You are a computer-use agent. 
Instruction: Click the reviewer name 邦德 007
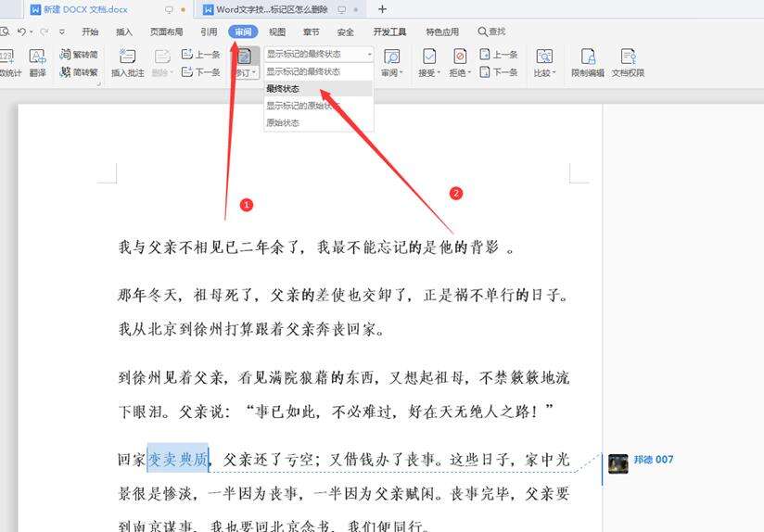[654, 460]
